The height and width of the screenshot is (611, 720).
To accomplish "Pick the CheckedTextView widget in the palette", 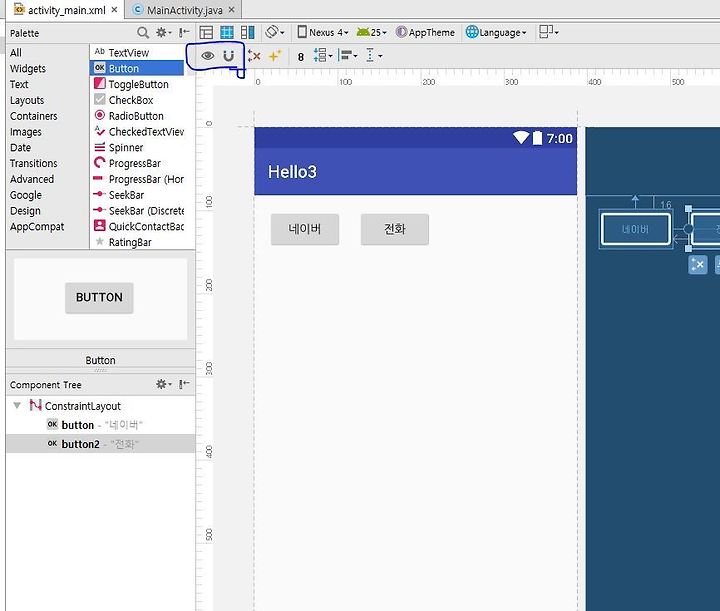I will [137, 132].
